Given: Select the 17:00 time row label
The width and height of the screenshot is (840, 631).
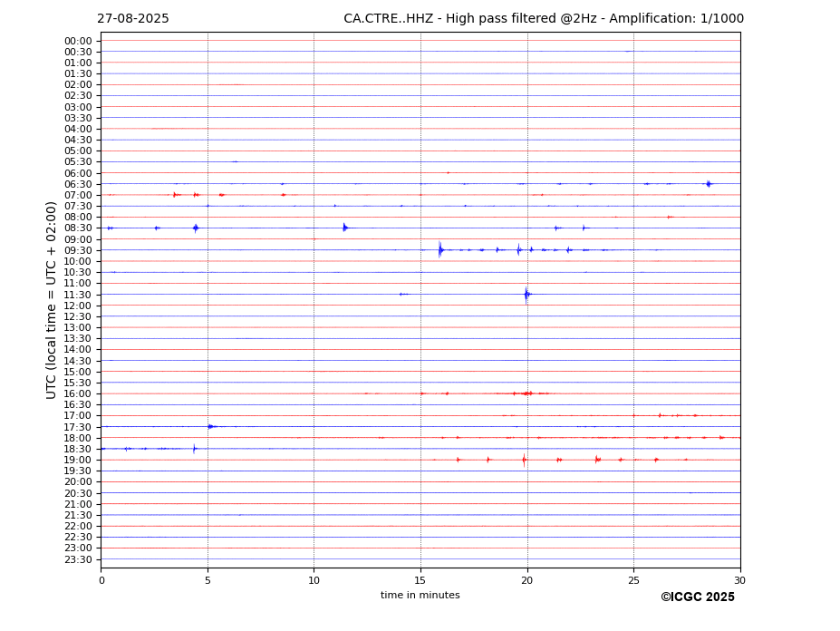Looking at the screenshot, I should click(x=78, y=415).
